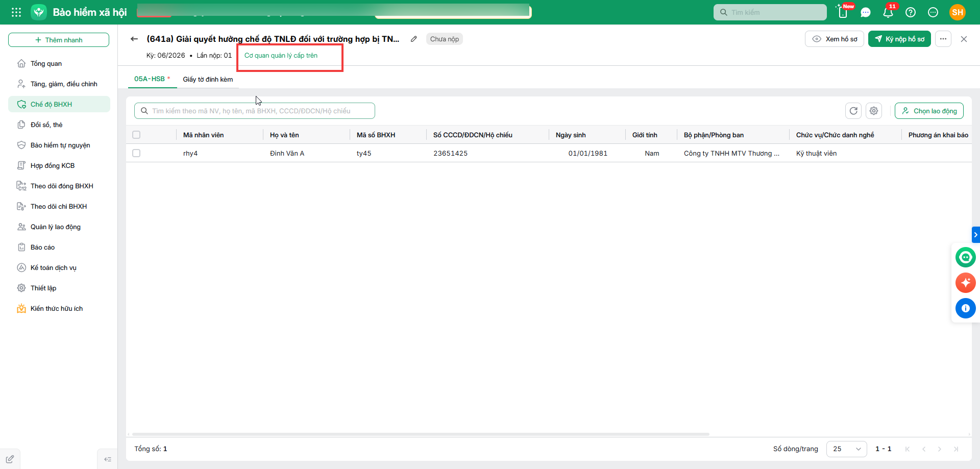Open Bảo hiểm tự nguyện
Viewport: 980px width, 469px height.
(59, 145)
